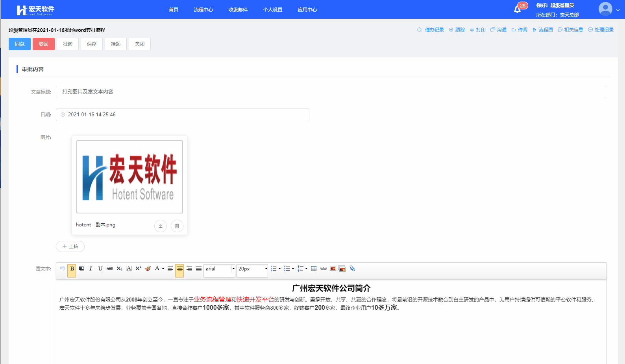Click the undo arrow in the editor toolbar
Viewport: 625px width, 364px height.
tap(63, 268)
